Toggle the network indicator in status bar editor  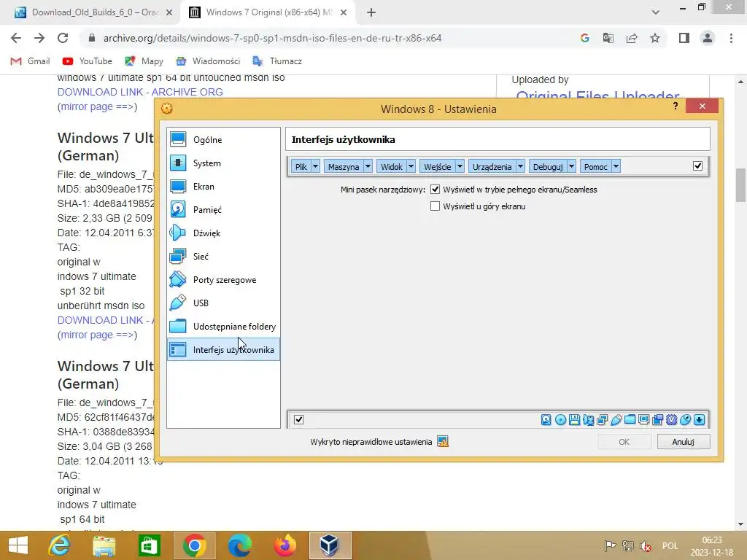pos(602,419)
